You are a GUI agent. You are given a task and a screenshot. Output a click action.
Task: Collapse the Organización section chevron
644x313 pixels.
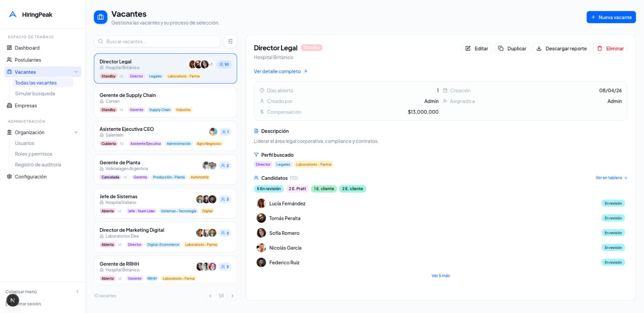[76, 133]
